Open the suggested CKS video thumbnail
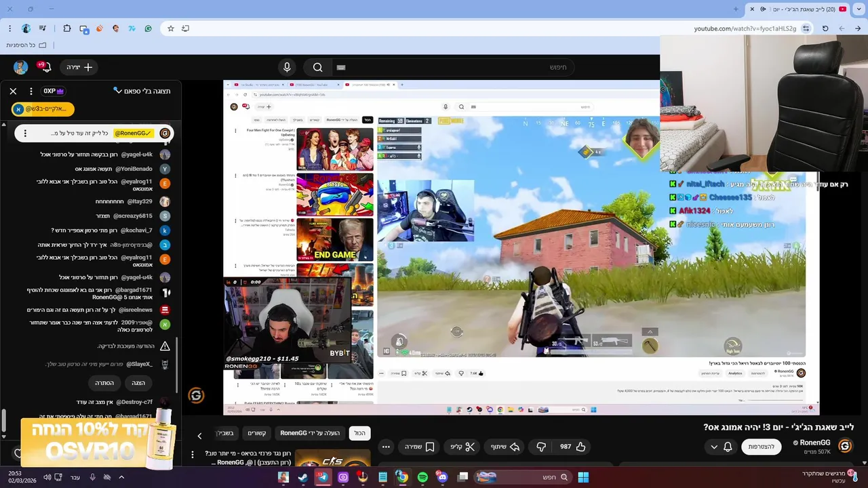This screenshot has width=868, height=488. [333, 457]
